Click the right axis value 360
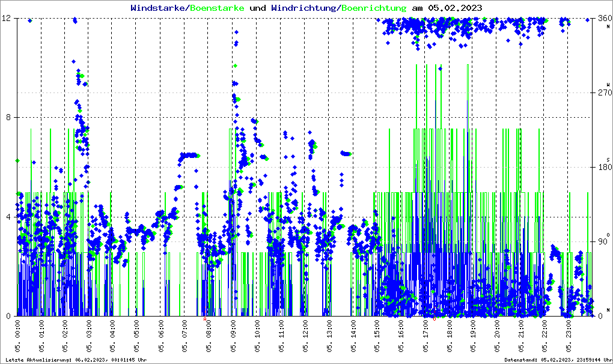This screenshot has height=364, width=613. click(x=603, y=18)
